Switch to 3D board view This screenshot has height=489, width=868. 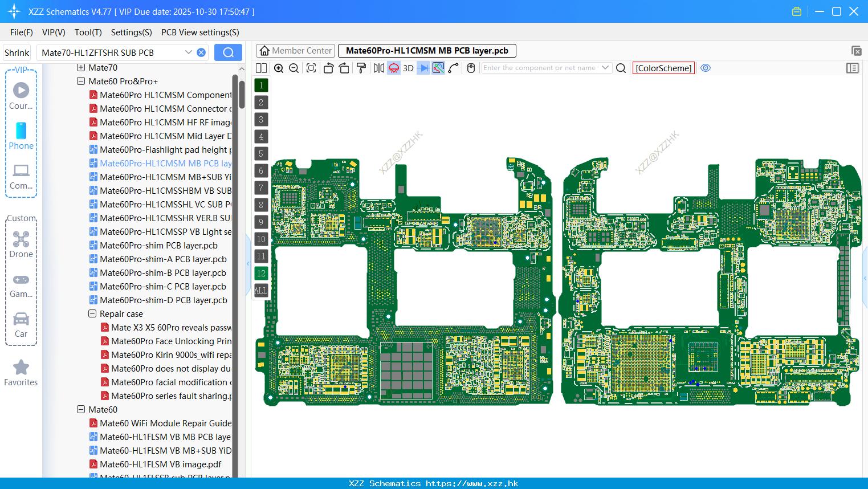408,68
